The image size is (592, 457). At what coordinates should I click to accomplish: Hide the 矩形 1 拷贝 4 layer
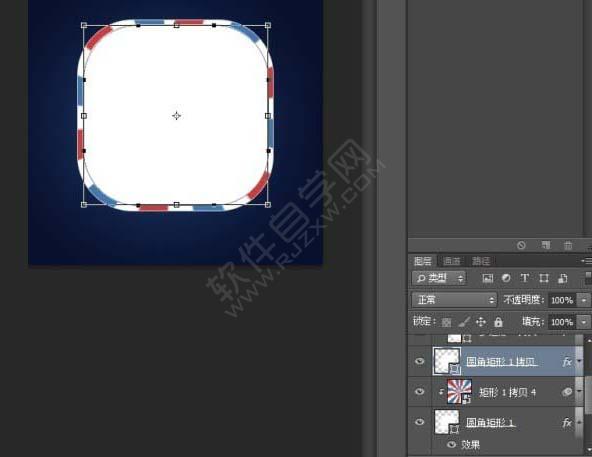click(419, 391)
